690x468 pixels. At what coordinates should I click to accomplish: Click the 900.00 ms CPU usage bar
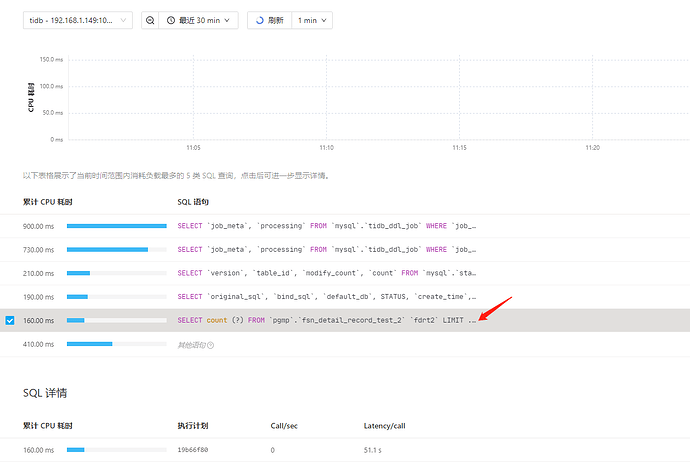click(x=116, y=226)
